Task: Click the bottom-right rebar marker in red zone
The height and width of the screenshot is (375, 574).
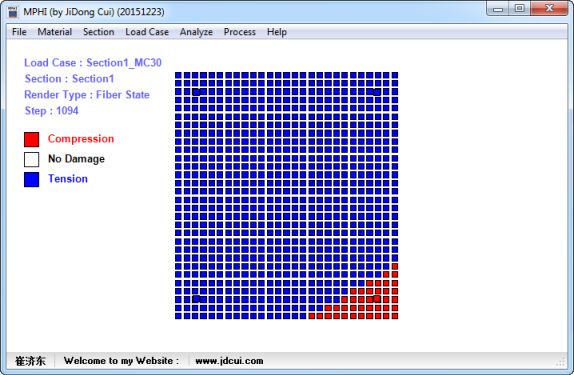Action: tap(377, 299)
